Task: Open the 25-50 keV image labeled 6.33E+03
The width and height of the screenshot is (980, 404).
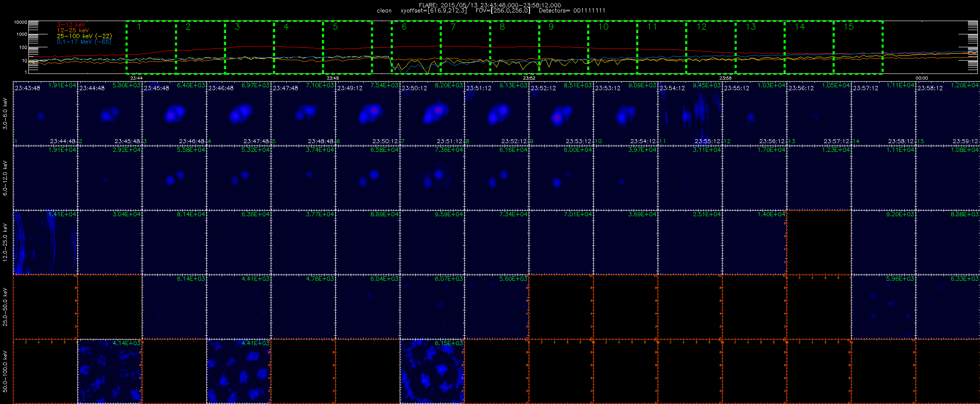Action: pos(948,307)
